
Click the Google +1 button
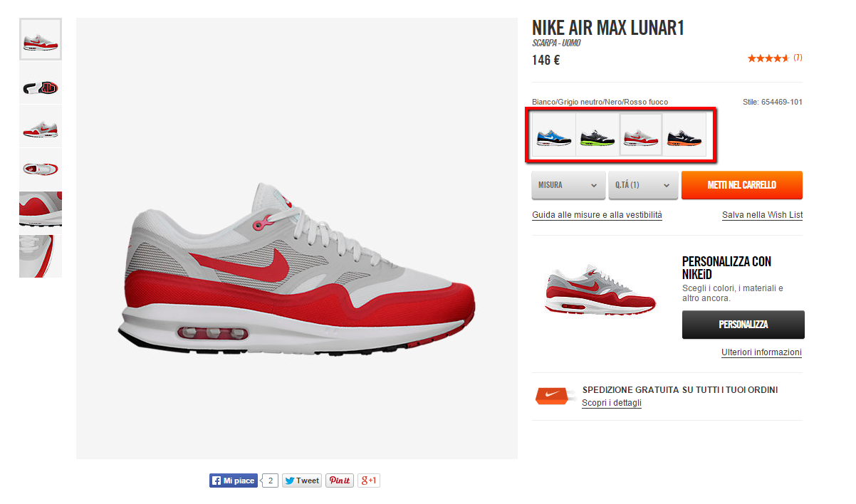coord(368,481)
